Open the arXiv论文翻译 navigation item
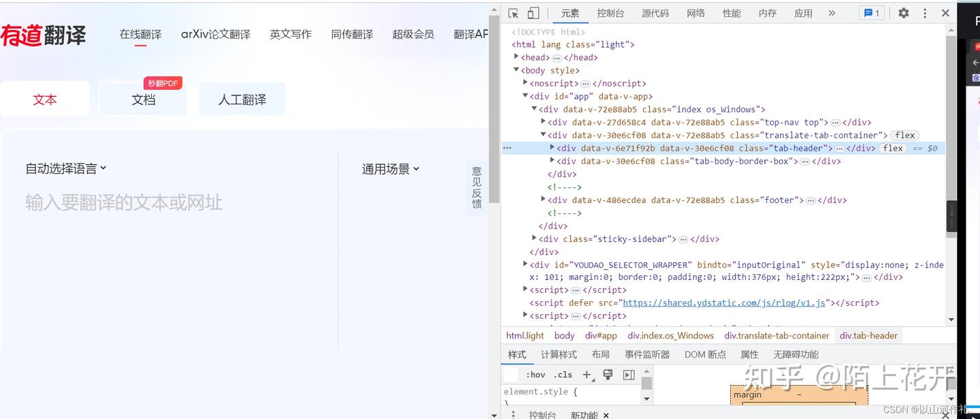The width and height of the screenshot is (980, 419). [216, 34]
